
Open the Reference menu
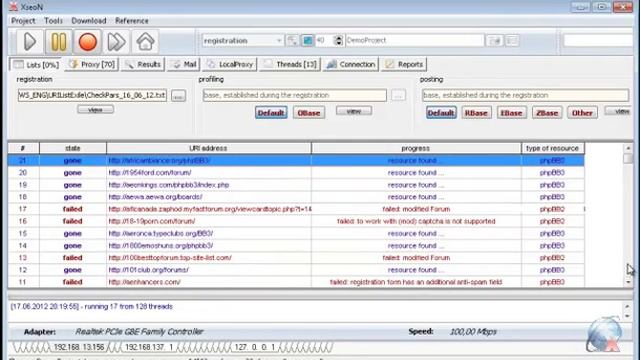(131, 21)
